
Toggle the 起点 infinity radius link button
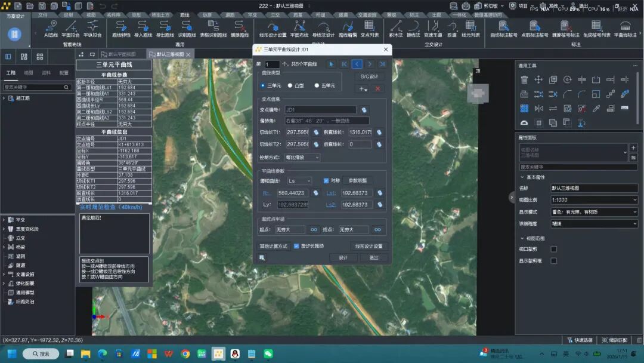314,229
